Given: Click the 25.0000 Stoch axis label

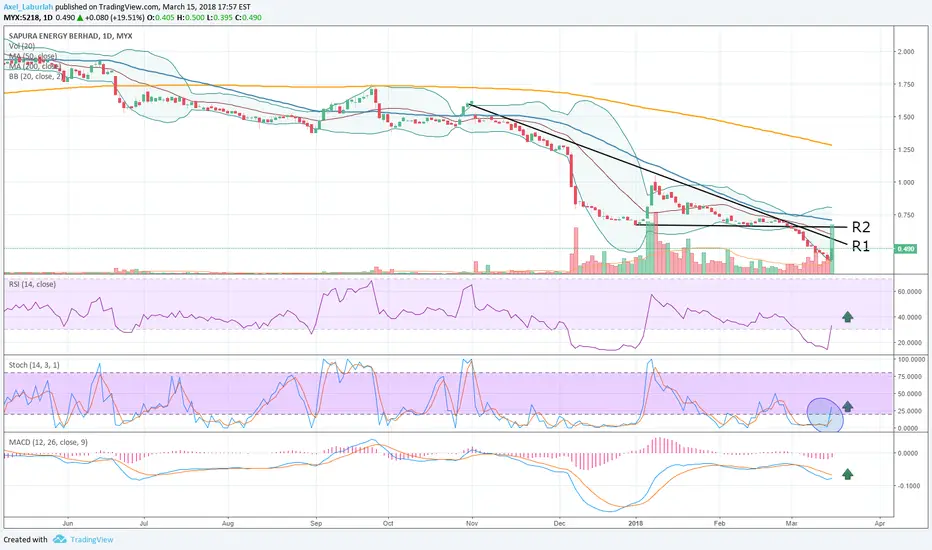Looking at the screenshot, I should click(x=909, y=411).
